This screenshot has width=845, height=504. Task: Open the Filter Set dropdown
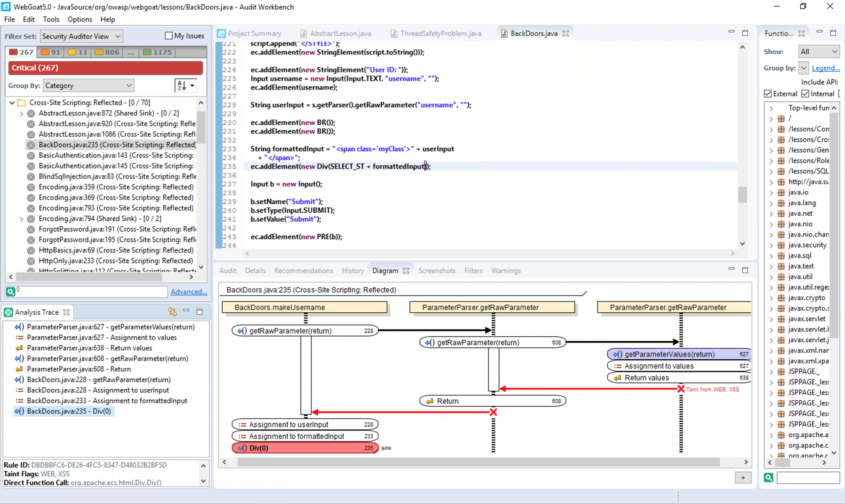[82, 36]
